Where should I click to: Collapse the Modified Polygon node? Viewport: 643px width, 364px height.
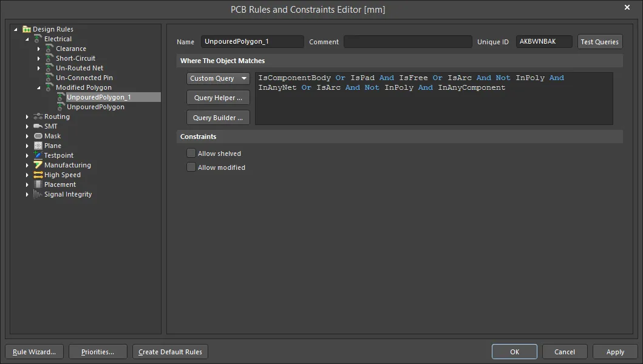tap(38, 88)
